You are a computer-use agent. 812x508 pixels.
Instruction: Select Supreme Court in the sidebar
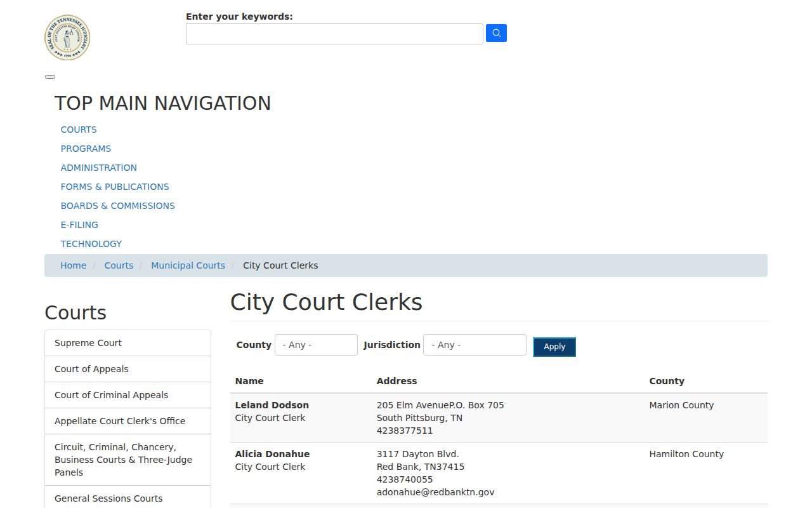128,343
